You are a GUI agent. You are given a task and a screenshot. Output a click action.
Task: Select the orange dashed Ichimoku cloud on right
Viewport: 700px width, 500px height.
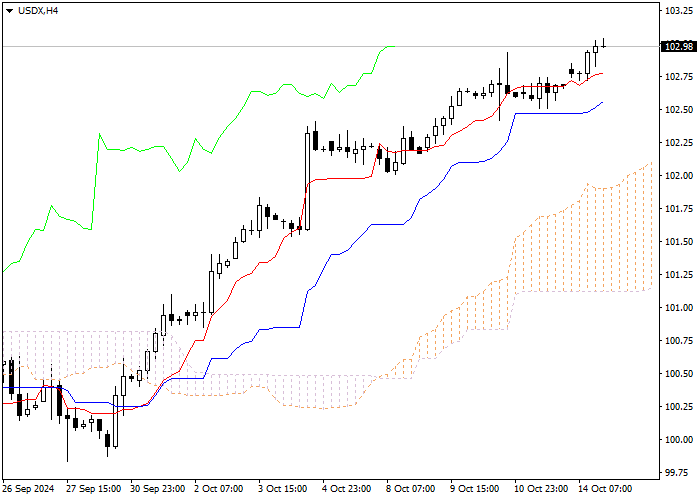point(580,250)
